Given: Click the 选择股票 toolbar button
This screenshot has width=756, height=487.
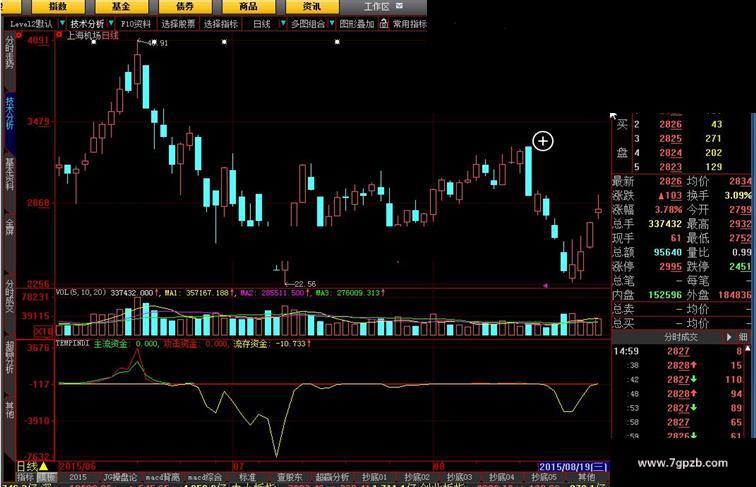Looking at the screenshot, I should (x=178, y=24).
